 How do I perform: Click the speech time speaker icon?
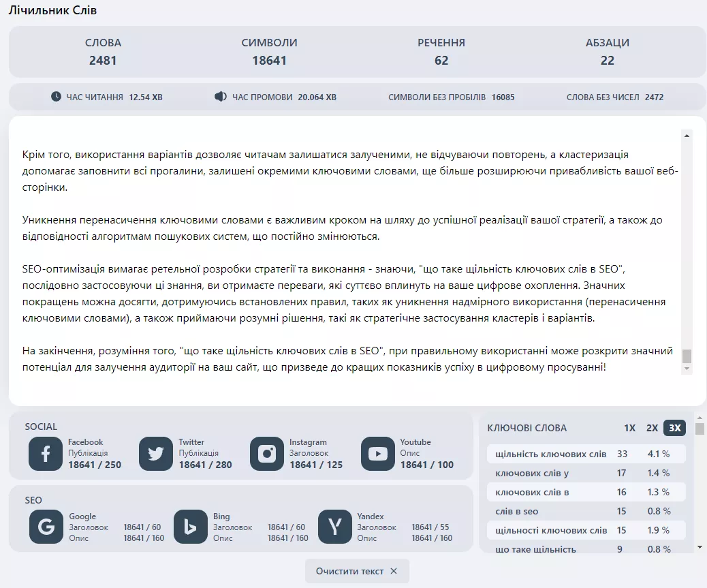pyautogui.click(x=221, y=97)
